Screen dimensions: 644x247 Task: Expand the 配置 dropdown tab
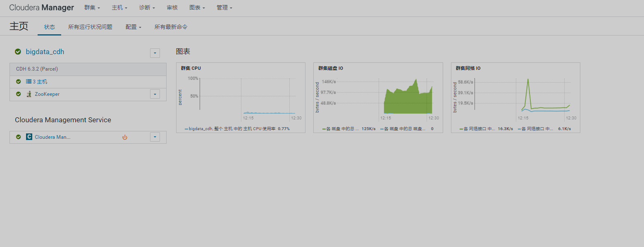point(134,27)
